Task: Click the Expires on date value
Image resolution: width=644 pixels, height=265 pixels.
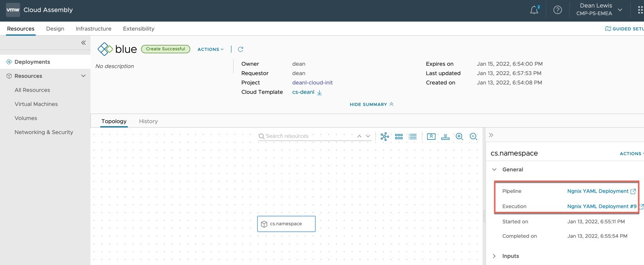Action: [x=509, y=64]
